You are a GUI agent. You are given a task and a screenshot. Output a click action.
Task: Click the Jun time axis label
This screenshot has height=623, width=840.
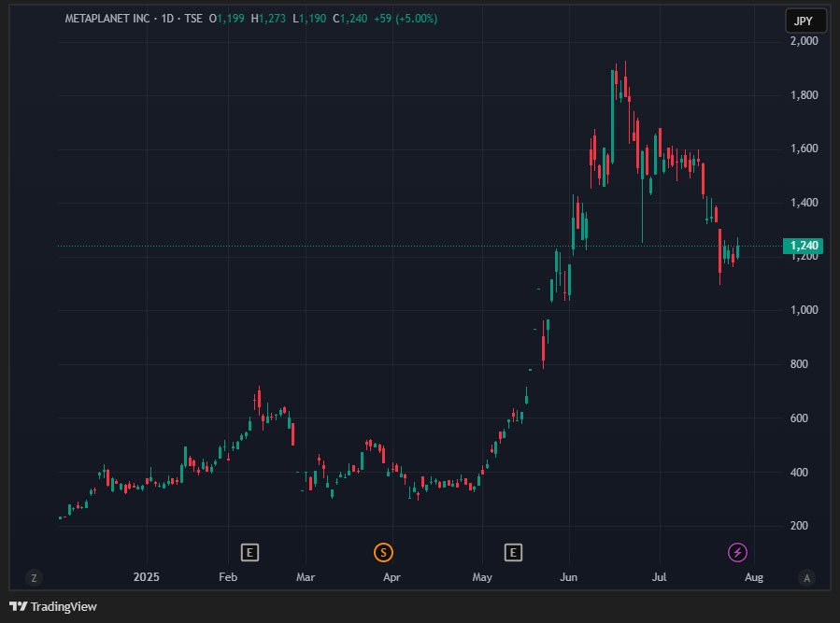tap(568, 577)
